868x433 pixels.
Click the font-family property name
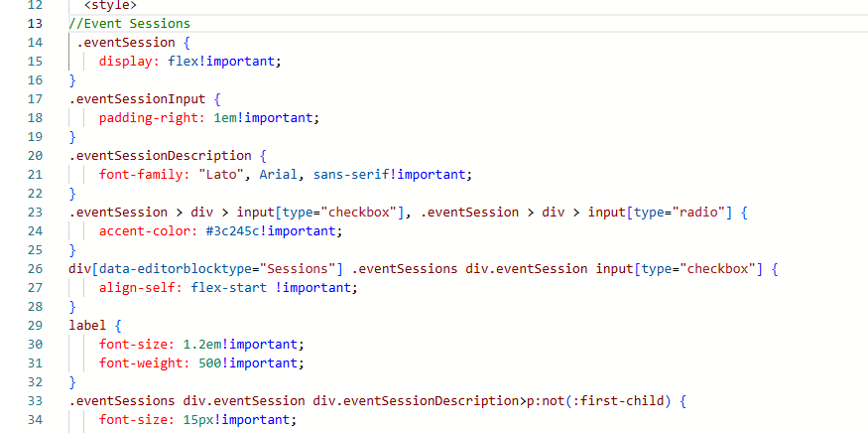pos(145,174)
